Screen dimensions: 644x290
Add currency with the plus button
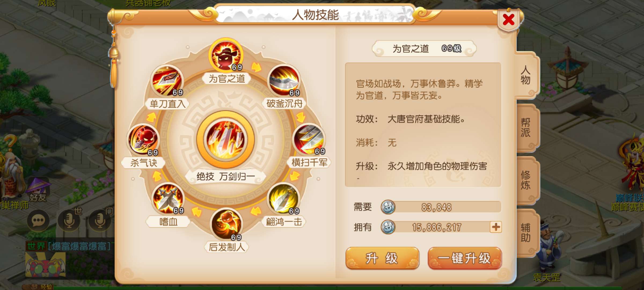(496, 227)
